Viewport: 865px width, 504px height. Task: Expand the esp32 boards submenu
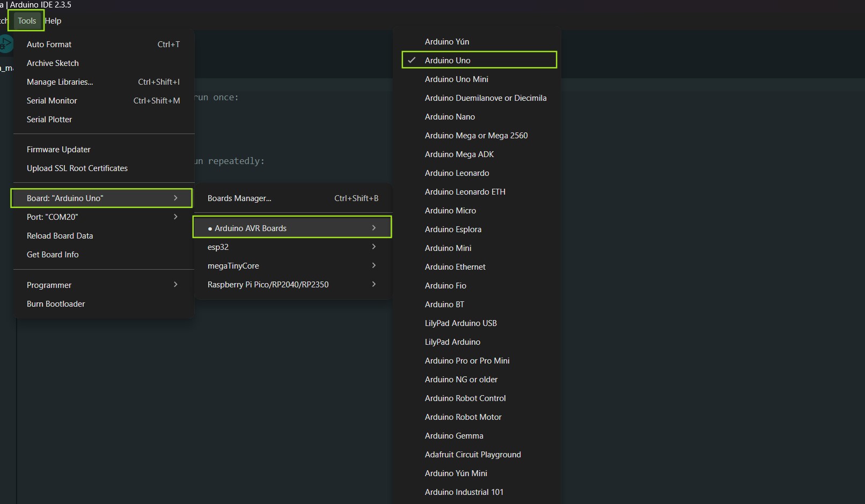click(293, 247)
